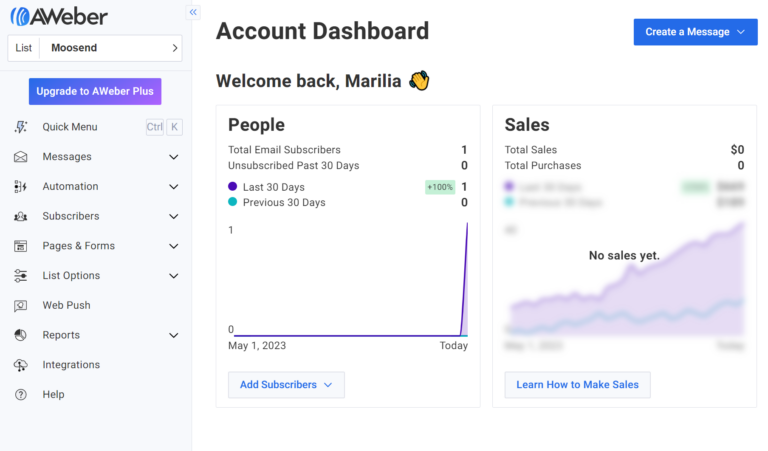
Task: Click the Subscribers people icon
Action: click(x=21, y=216)
